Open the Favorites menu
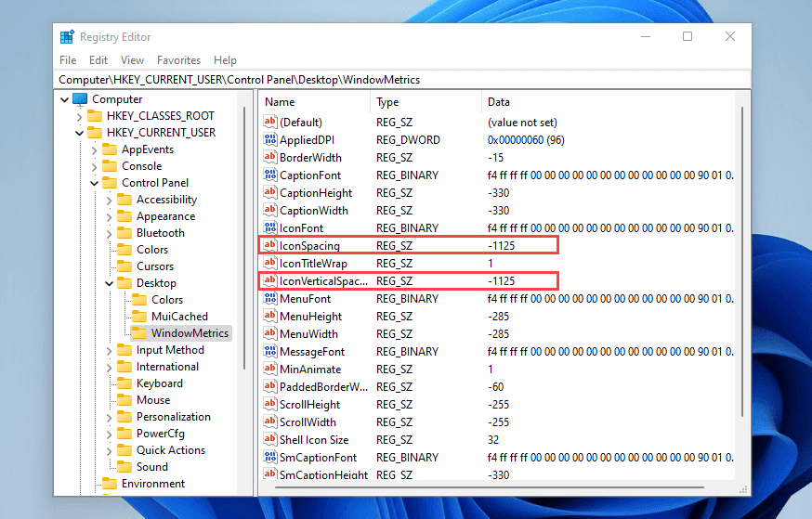The height and width of the screenshot is (519, 812). tap(178, 60)
